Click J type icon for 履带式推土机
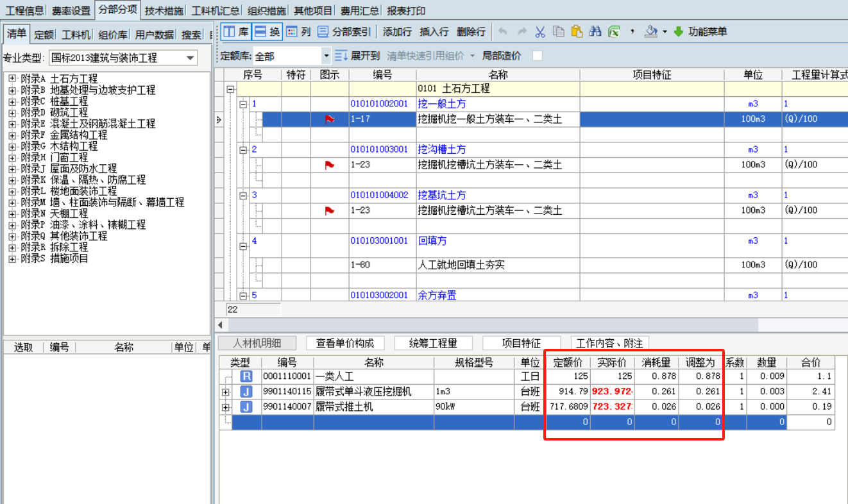 click(246, 407)
